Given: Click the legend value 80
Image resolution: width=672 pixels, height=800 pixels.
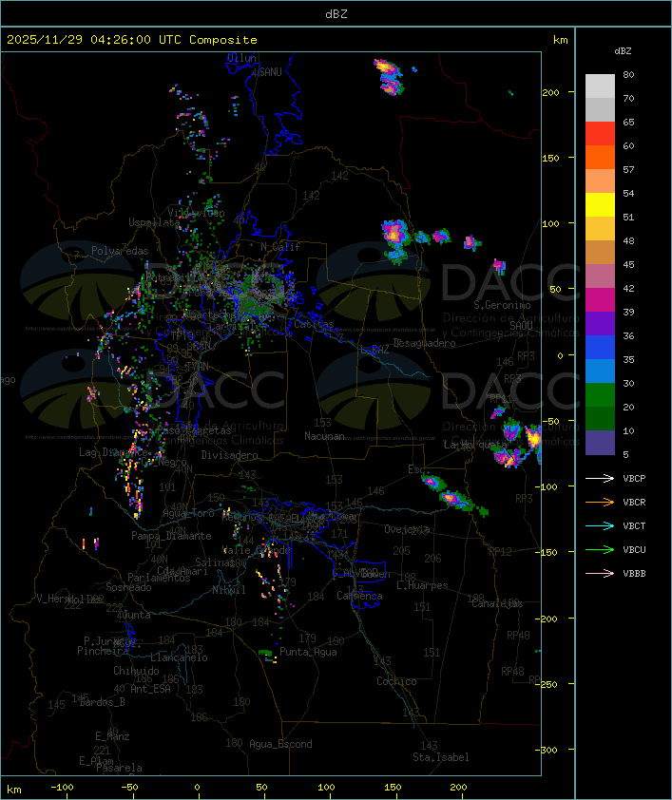Looking at the screenshot, I should 628,74.
